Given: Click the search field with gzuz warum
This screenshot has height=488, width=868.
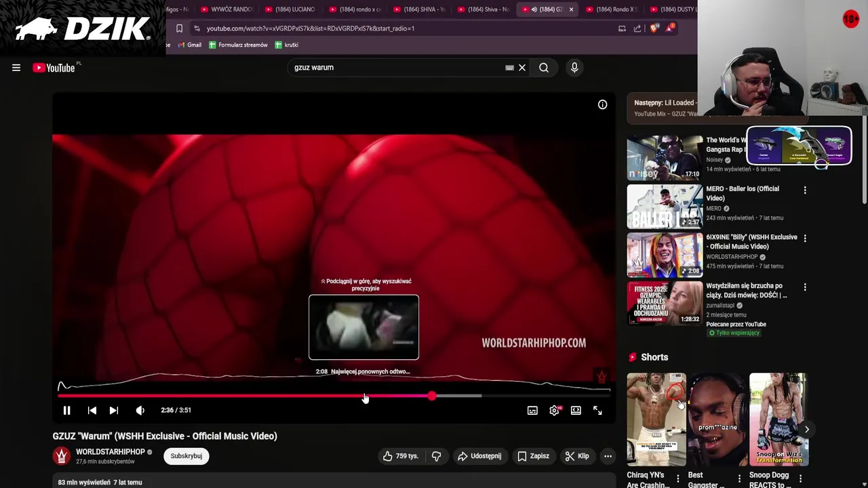Looking at the screenshot, I should [397, 68].
